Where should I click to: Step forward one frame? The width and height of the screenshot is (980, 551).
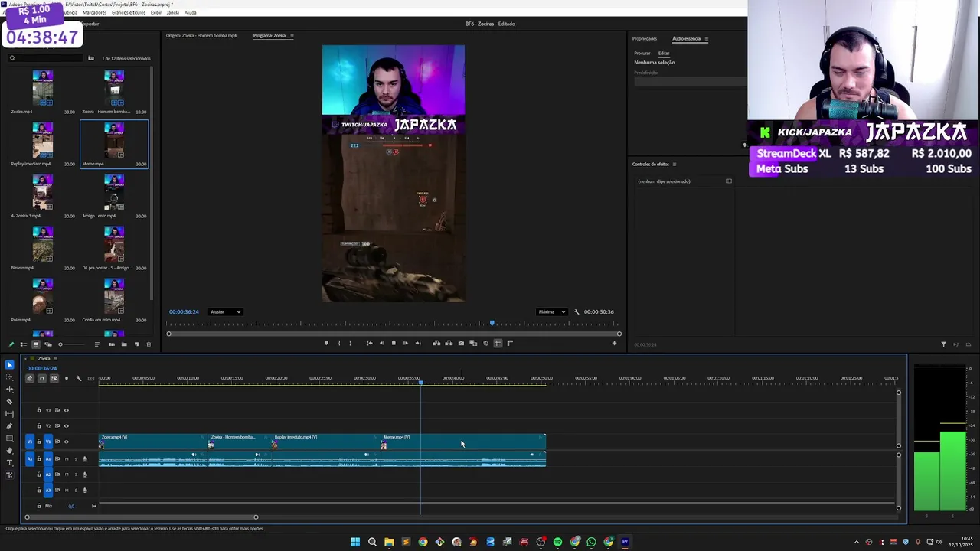tap(406, 343)
